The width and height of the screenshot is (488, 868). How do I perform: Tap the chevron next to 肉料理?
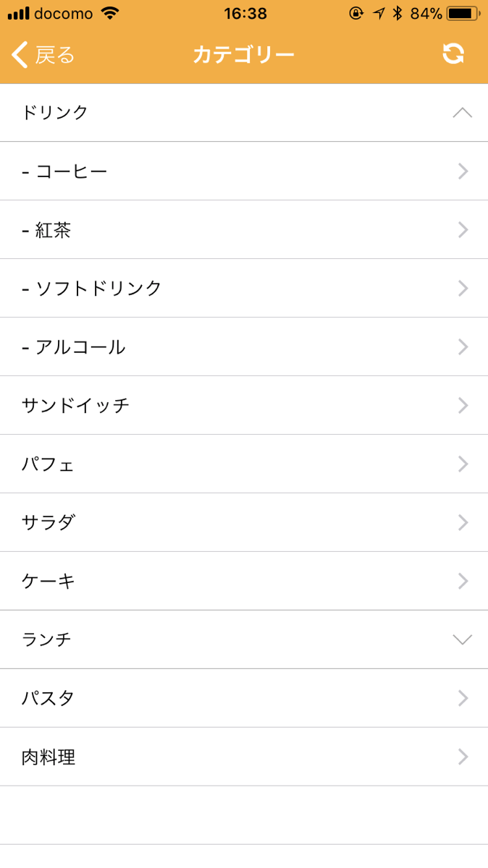(x=463, y=757)
